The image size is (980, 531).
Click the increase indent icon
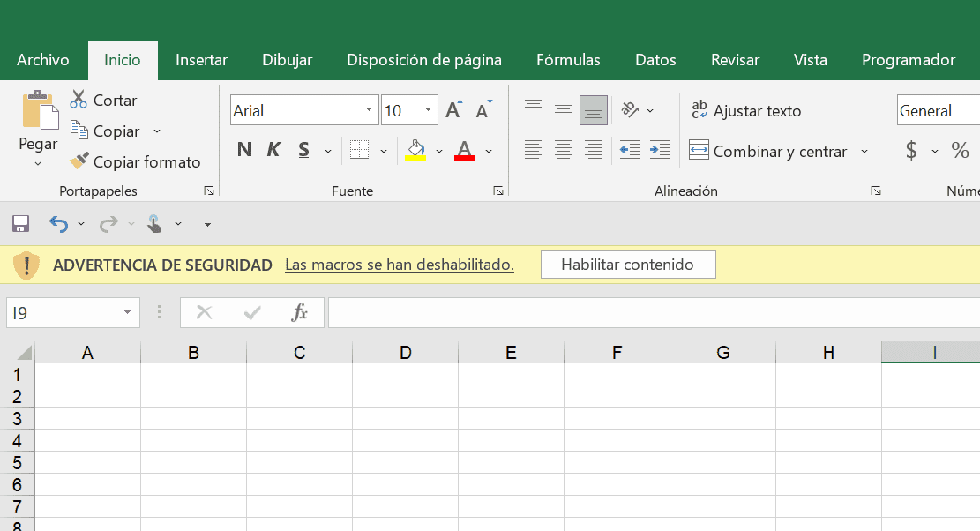659,150
